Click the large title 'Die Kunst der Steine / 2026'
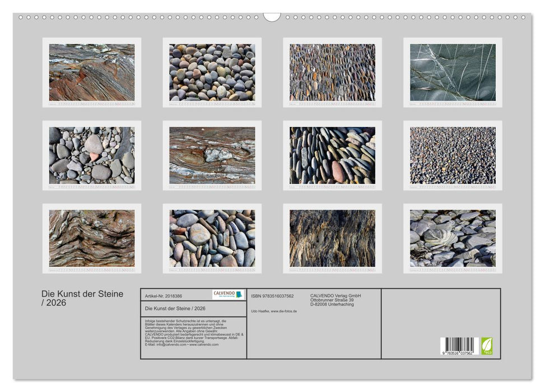Viewport: 544px width, 392px height. point(82,298)
